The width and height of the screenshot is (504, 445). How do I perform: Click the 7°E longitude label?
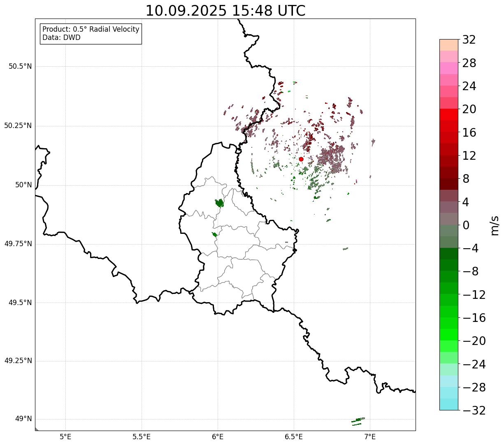(x=370, y=437)
